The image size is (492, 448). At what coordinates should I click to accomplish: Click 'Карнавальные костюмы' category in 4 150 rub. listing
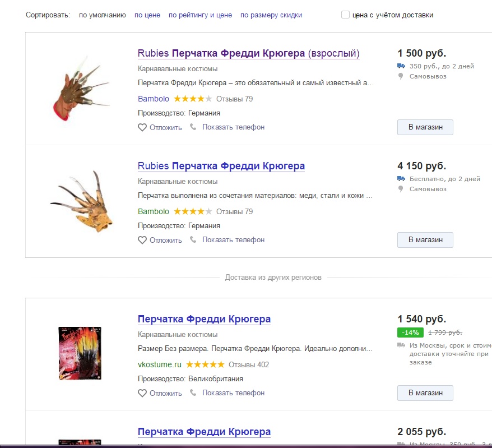coord(178,182)
